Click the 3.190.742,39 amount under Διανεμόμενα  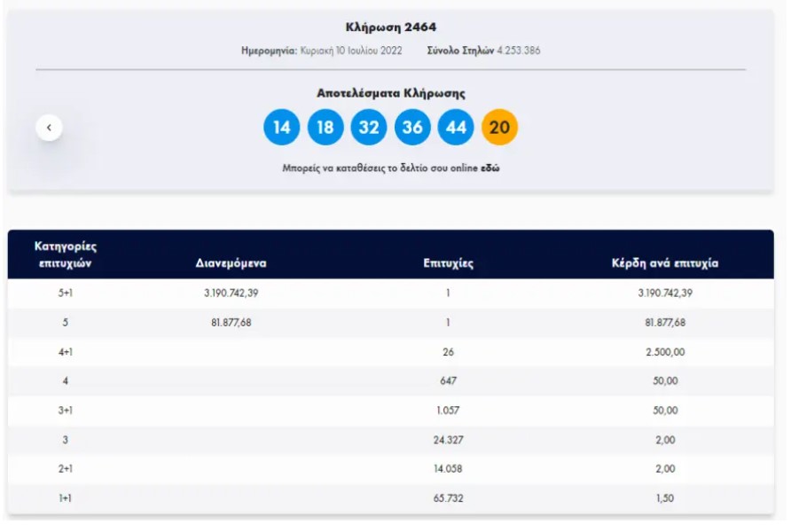coord(231,293)
